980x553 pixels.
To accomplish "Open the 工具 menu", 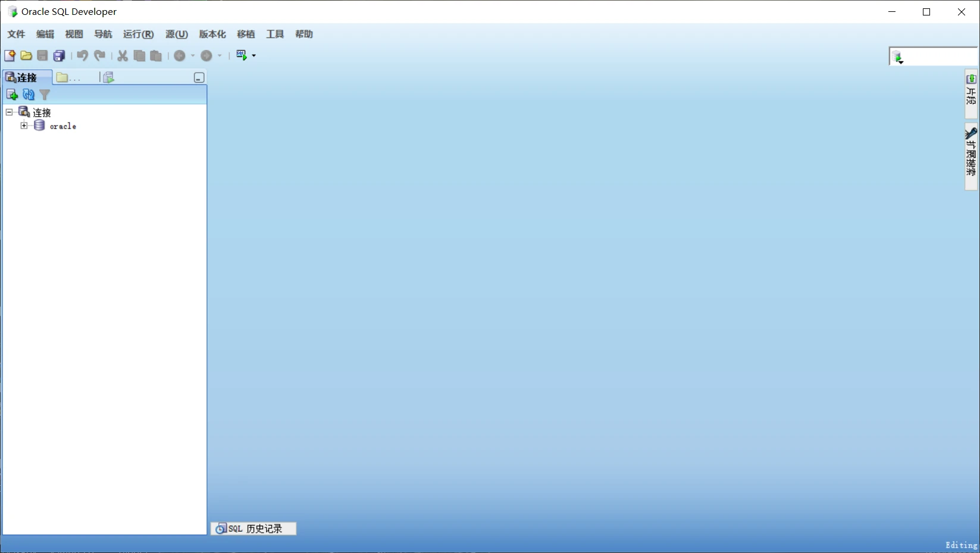I will tap(275, 34).
